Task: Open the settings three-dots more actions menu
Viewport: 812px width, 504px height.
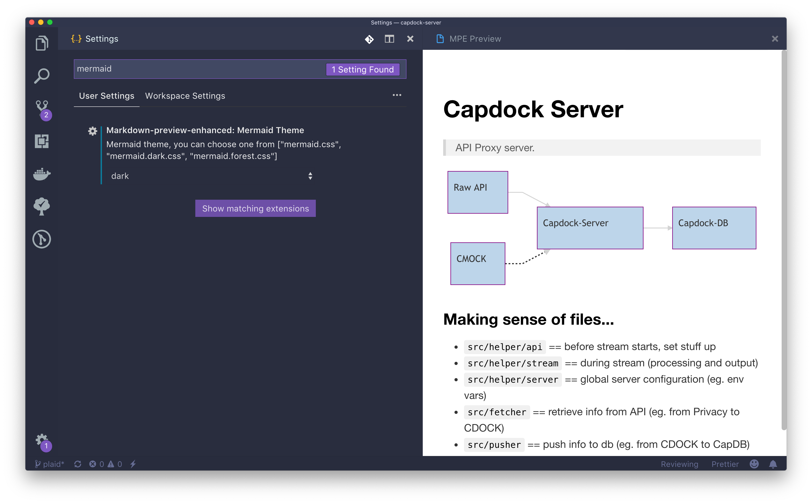Action: pyautogui.click(x=397, y=95)
